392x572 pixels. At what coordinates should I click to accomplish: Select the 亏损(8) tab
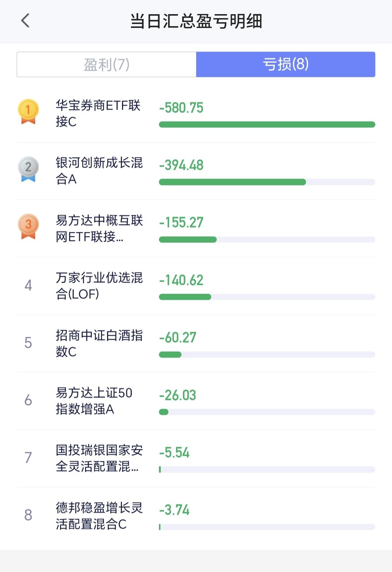pyautogui.click(x=286, y=65)
